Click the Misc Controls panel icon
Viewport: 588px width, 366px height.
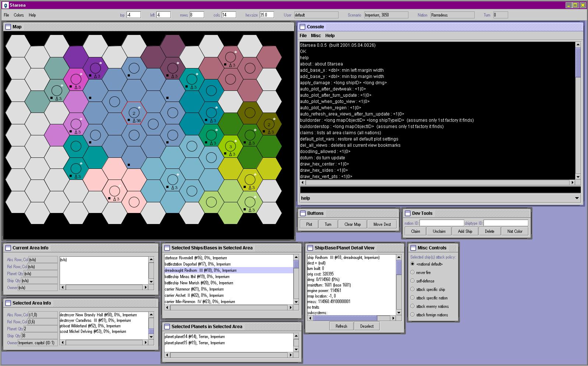(x=413, y=248)
